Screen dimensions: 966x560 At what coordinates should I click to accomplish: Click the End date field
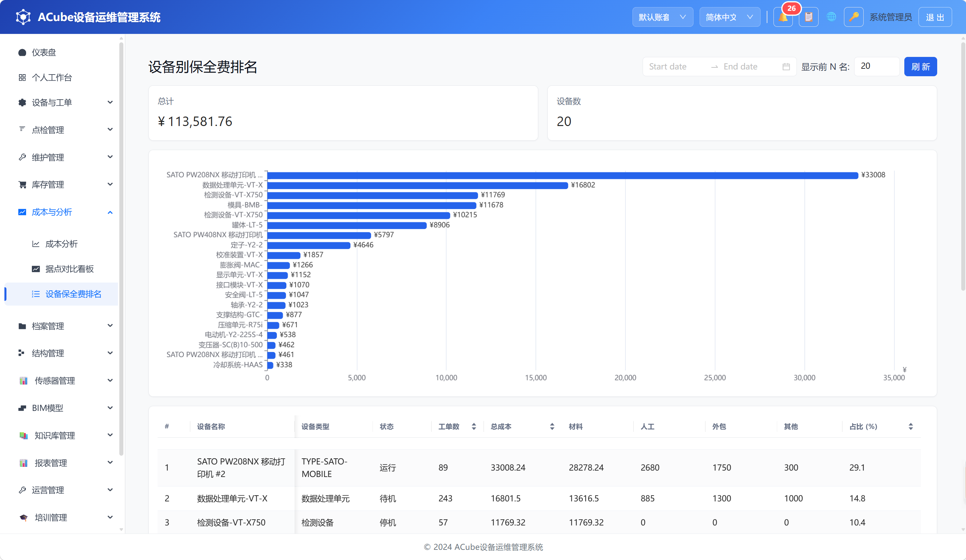click(x=749, y=67)
